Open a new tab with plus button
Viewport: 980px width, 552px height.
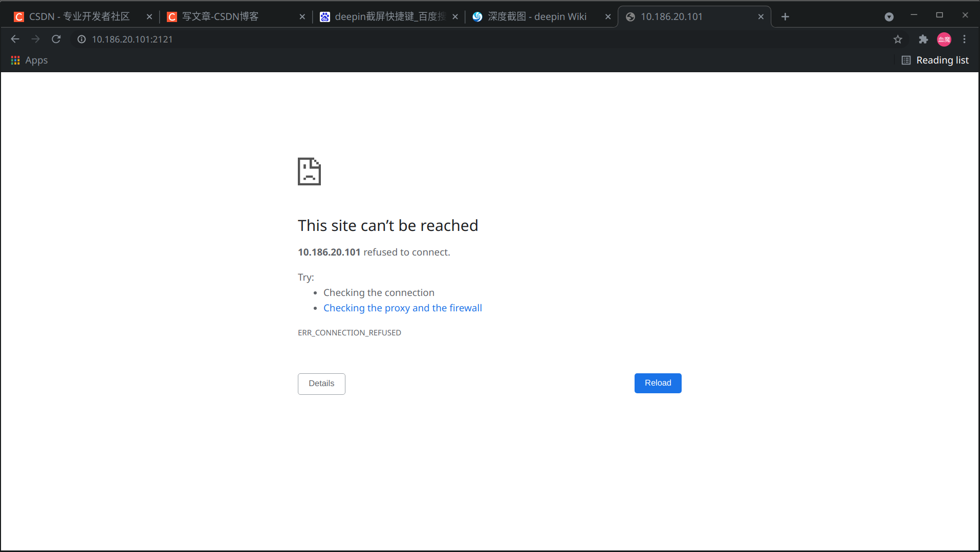(x=785, y=17)
